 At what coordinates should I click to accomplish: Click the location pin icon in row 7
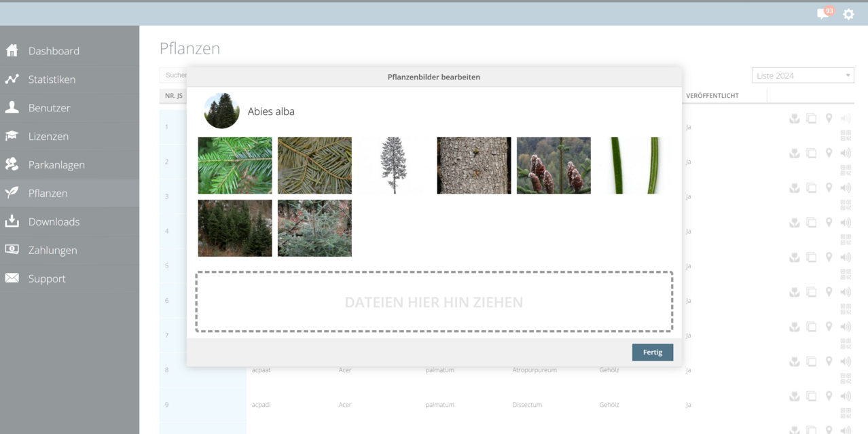click(x=829, y=327)
